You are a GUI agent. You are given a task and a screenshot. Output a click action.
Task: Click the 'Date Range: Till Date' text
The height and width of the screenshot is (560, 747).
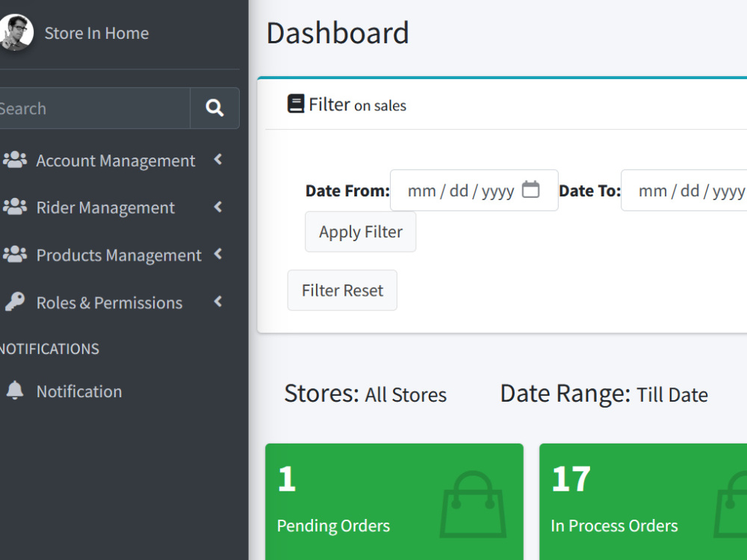[604, 393]
